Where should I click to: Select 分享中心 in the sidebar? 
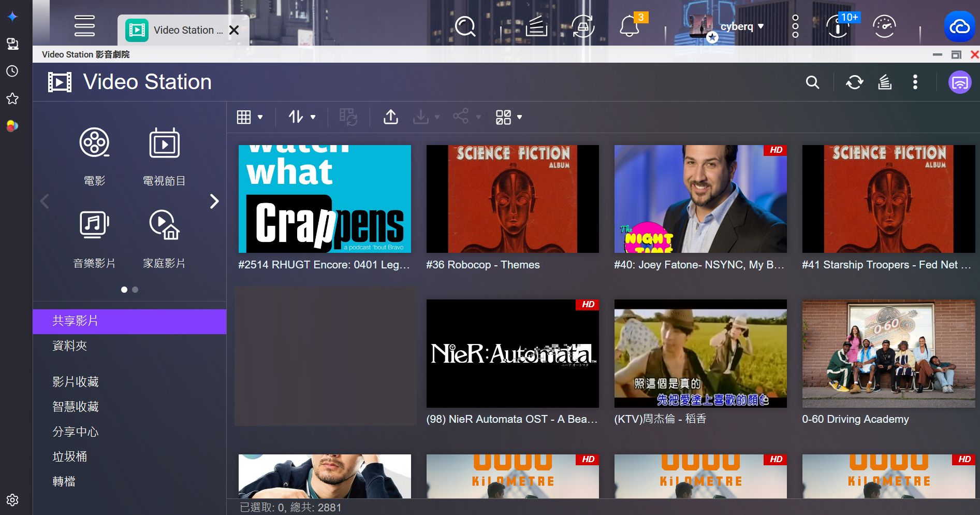point(129,432)
